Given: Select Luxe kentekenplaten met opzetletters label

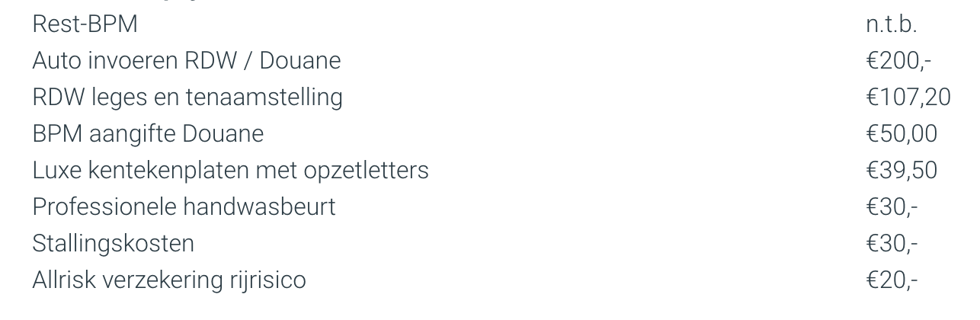Looking at the screenshot, I should pyautogui.click(x=230, y=170).
